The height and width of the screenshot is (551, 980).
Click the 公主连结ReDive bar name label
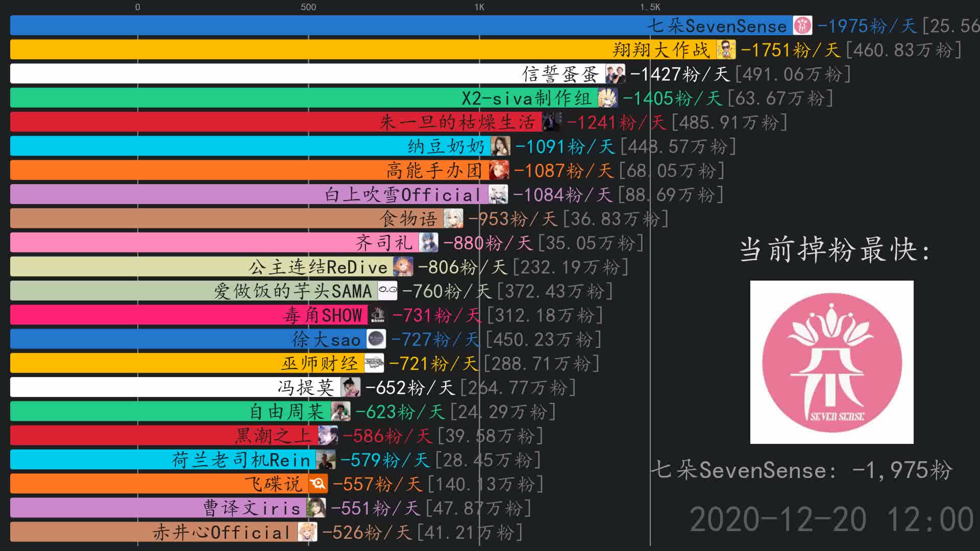318,267
